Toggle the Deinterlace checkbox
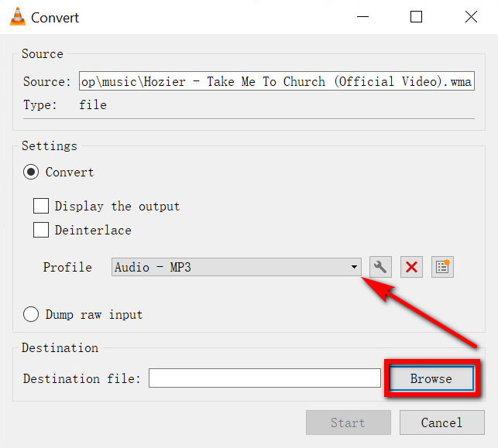The width and height of the screenshot is (498, 448). point(41,230)
